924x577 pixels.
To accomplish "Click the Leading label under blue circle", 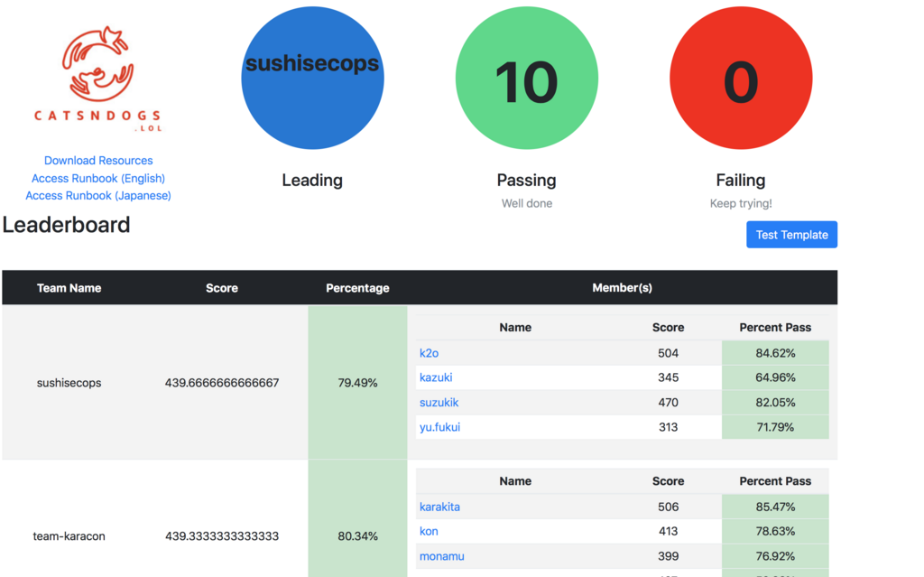I will coord(312,180).
